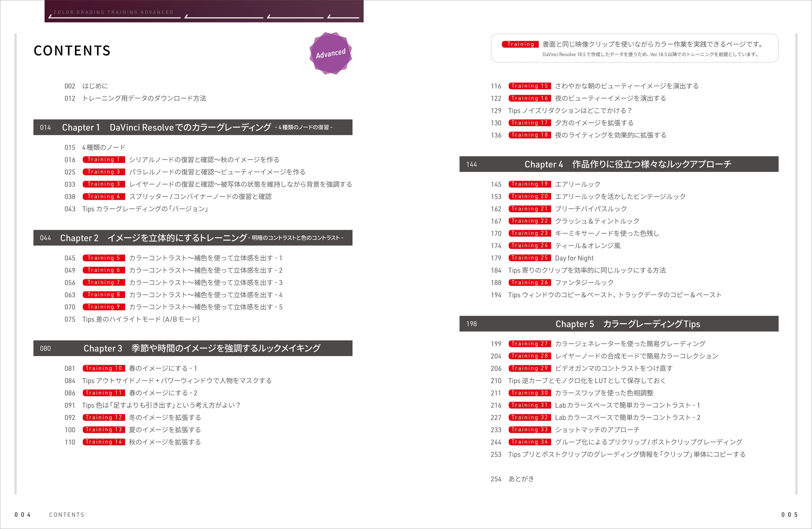
Task: Click the Chapter 4 heading bar
Action: (x=619, y=164)
